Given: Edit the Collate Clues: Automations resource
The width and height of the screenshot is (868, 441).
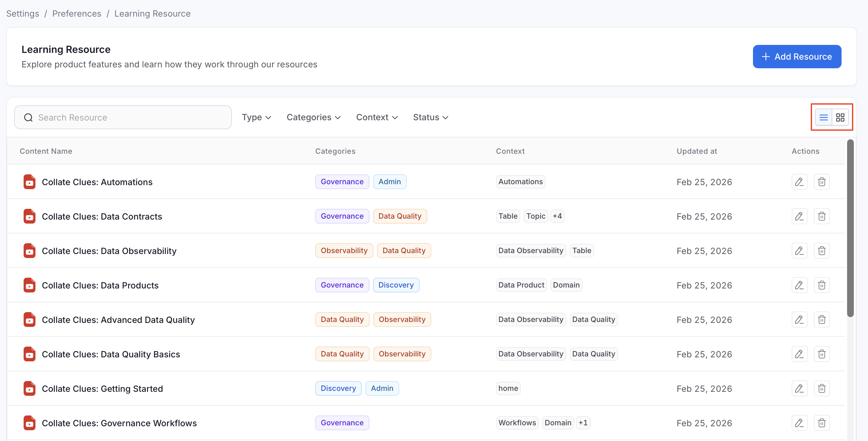Looking at the screenshot, I should (799, 182).
